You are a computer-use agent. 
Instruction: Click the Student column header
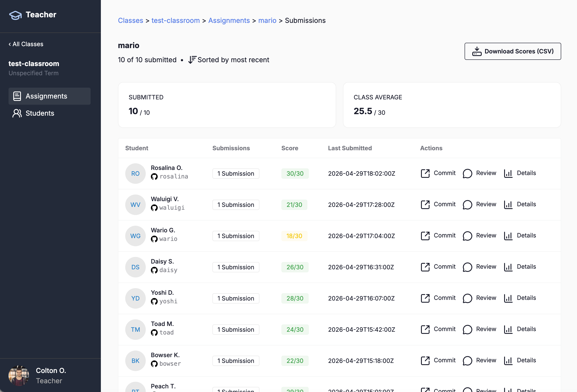tap(137, 148)
